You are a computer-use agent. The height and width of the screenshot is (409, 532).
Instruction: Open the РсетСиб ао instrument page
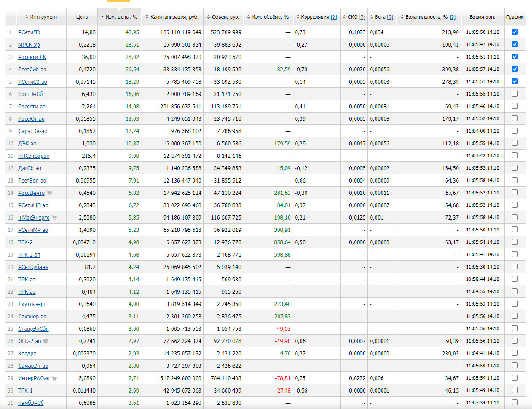pos(32,70)
